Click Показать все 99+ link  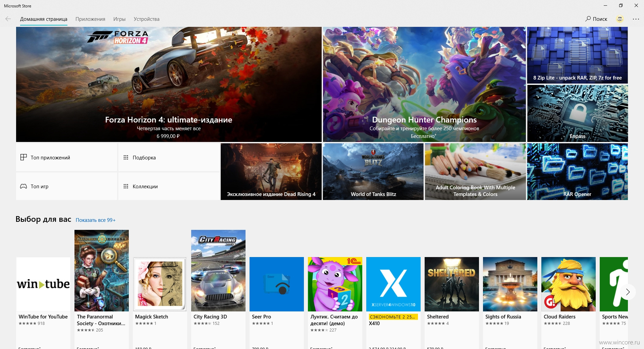pyautogui.click(x=96, y=220)
